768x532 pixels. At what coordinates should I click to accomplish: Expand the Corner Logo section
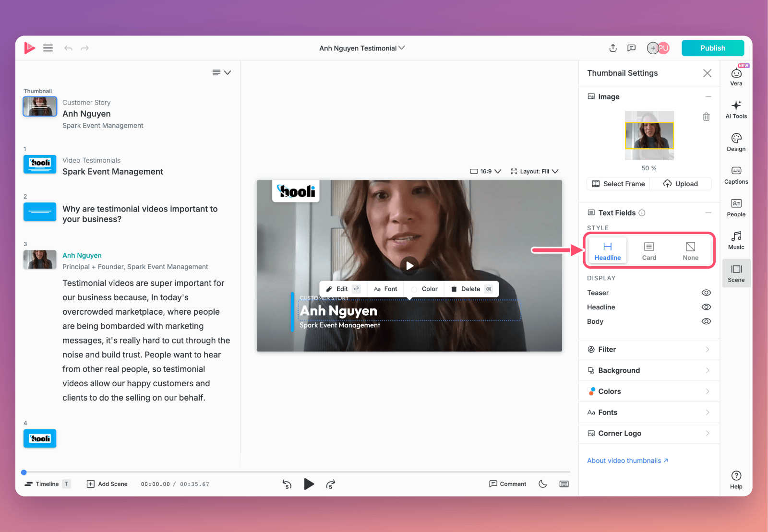tap(649, 433)
